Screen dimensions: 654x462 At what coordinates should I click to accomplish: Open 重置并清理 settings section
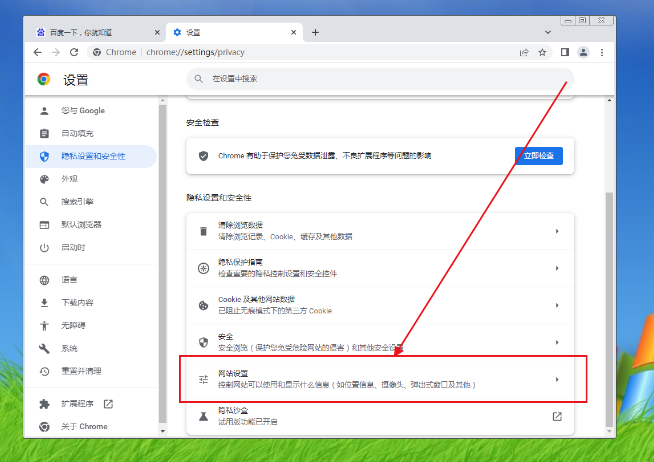tap(91, 371)
